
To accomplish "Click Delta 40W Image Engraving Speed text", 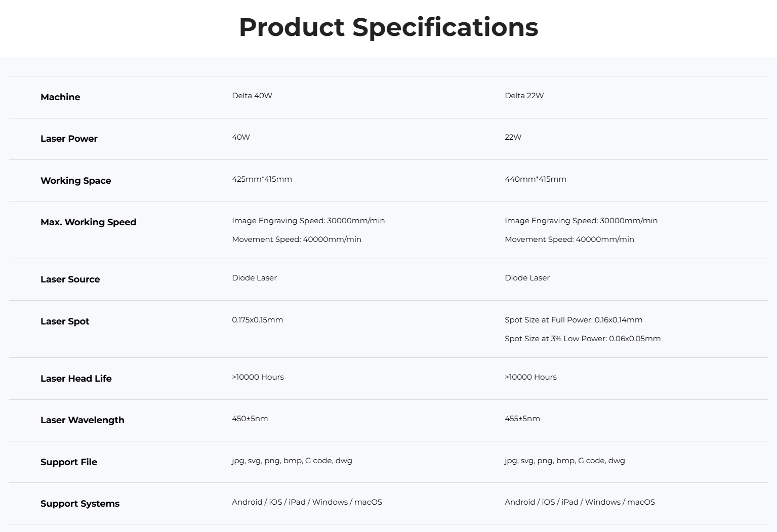I will tap(308, 221).
